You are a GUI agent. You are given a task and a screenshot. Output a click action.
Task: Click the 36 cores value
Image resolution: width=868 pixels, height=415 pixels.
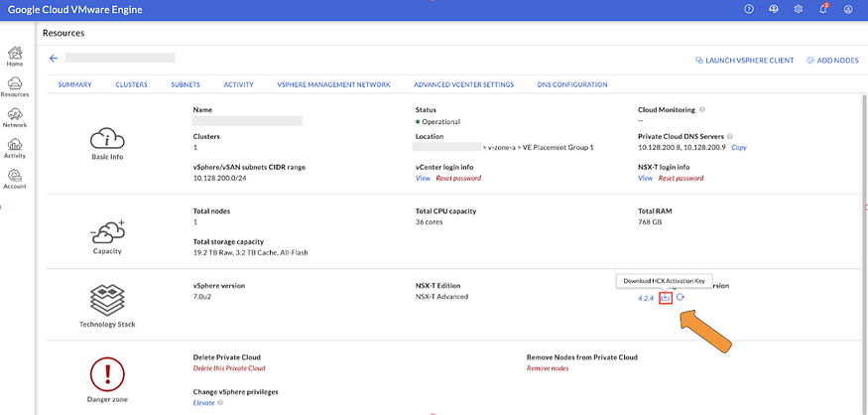(x=429, y=222)
